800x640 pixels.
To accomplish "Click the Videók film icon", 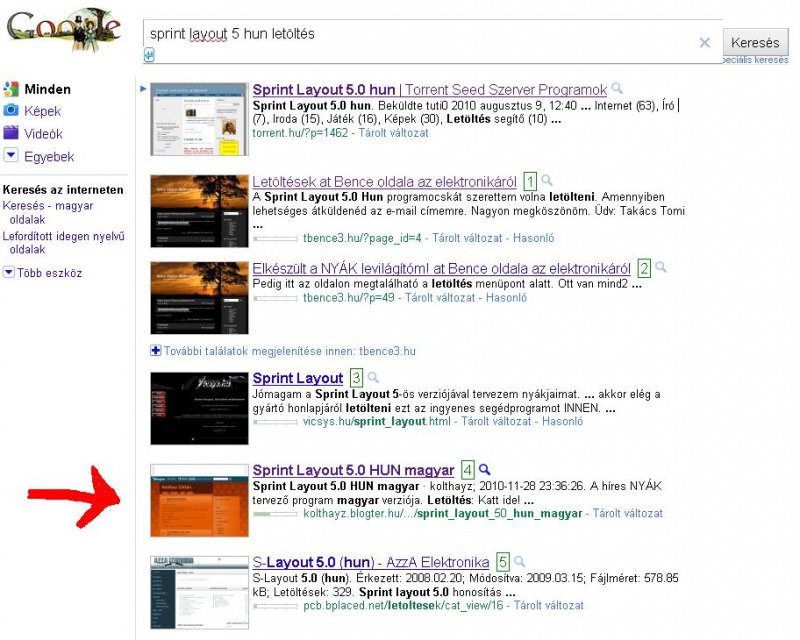I will (x=11, y=133).
